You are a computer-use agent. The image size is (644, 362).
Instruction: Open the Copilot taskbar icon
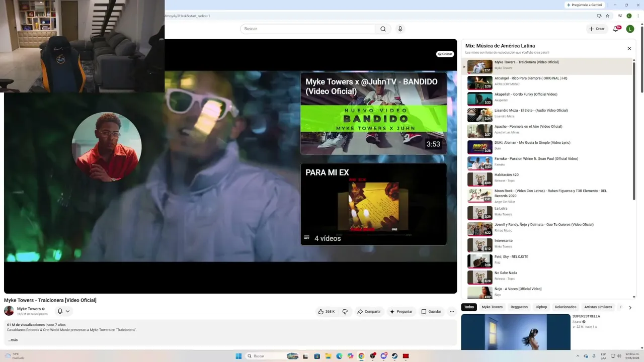[x=350, y=356]
